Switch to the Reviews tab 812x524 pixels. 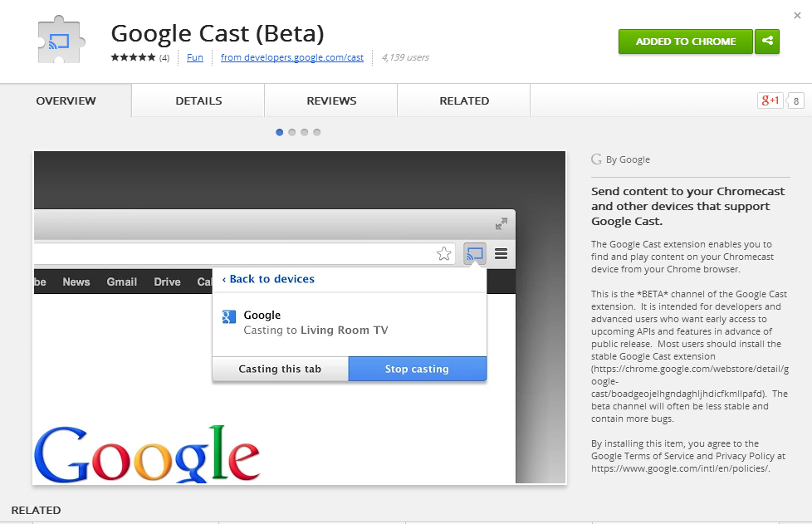(x=330, y=100)
